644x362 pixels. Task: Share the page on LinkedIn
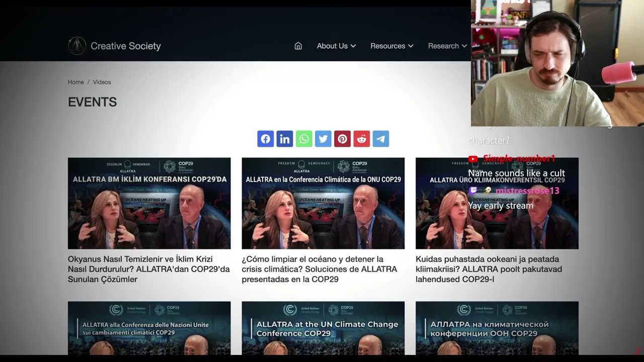pos(285,139)
